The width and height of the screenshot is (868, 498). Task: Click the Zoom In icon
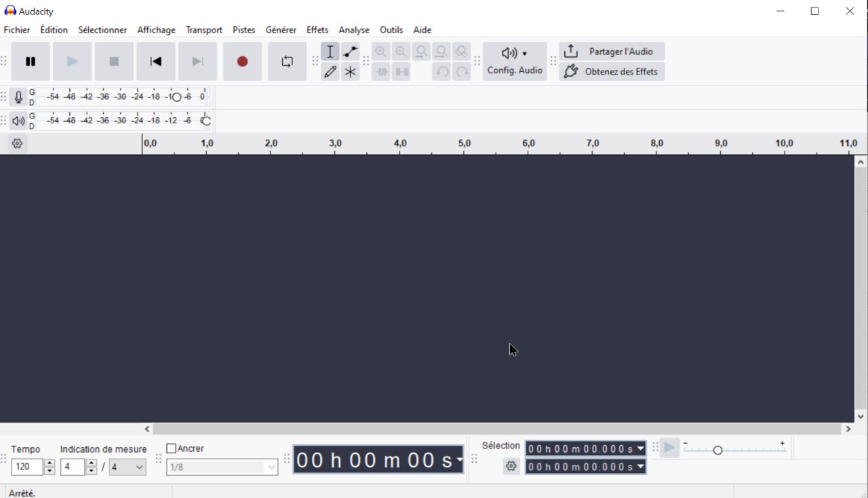[381, 51]
